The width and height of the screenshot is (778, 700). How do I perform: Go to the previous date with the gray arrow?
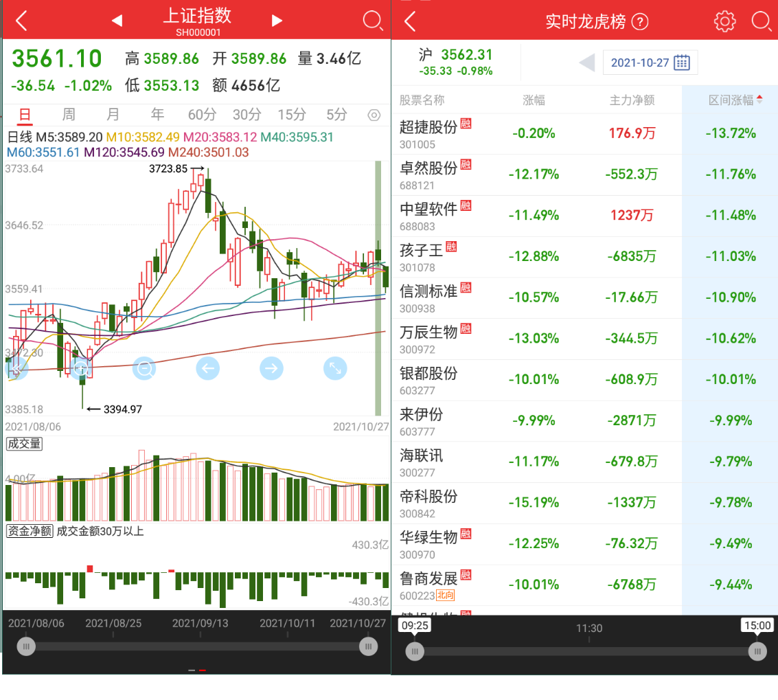pyautogui.click(x=587, y=63)
